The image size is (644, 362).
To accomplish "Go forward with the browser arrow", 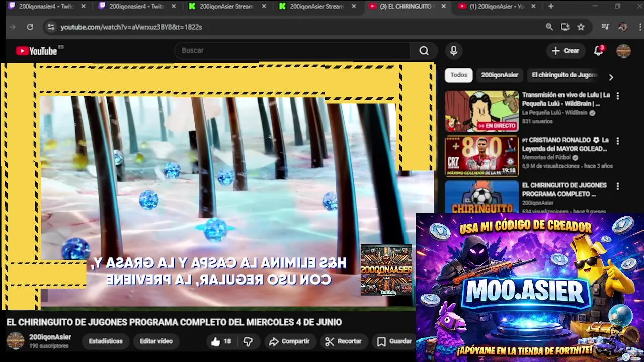I will pos(13,27).
